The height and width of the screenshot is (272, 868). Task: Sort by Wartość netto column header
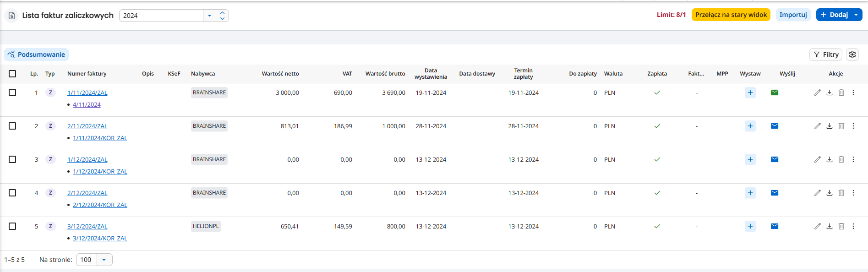(x=280, y=74)
